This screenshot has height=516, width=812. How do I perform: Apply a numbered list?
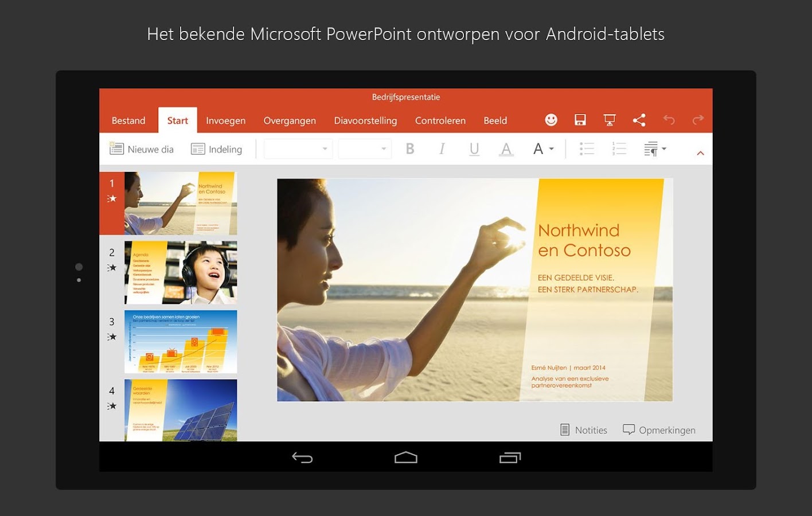[619, 149]
